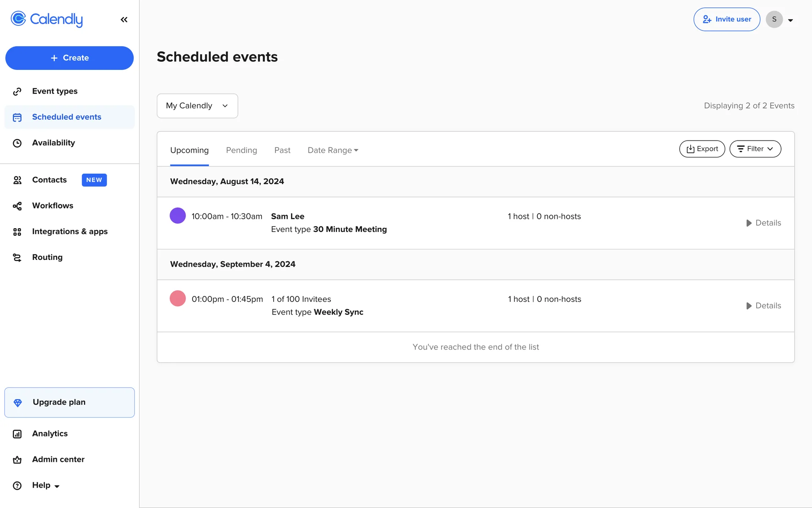Click the Admin center crown icon
812x508 pixels.
point(17,460)
